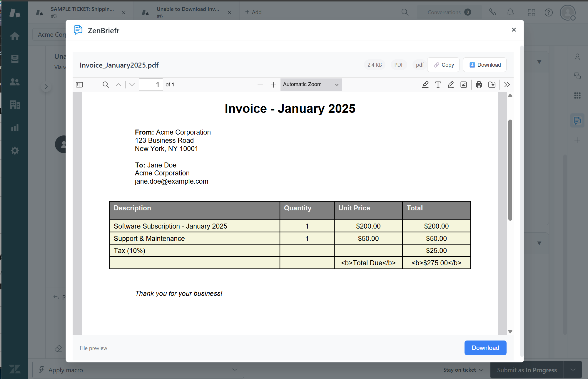This screenshot has width=588, height=379.
Task: Select the highlight annotation tool
Action: [x=425, y=85]
